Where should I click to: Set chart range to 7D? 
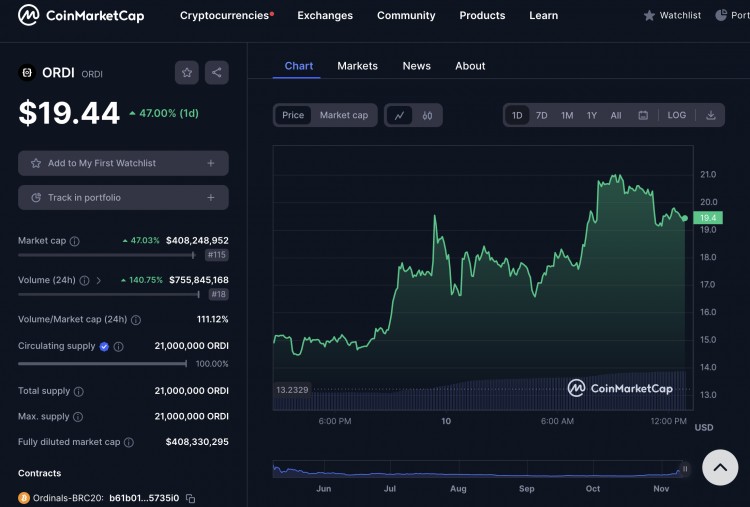[x=541, y=115]
